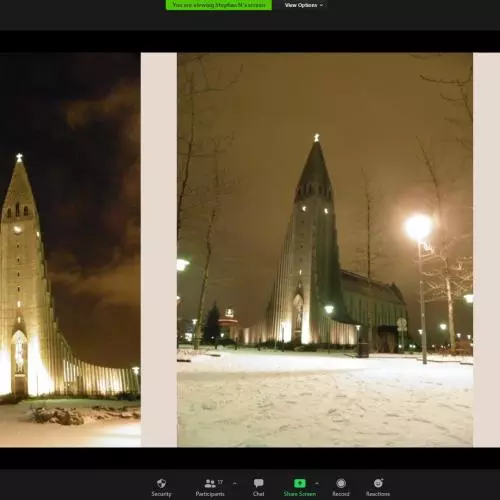Viewport: 500px width, 500px height.
Task: Click the View Options small arrow
Action: (321, 5)
